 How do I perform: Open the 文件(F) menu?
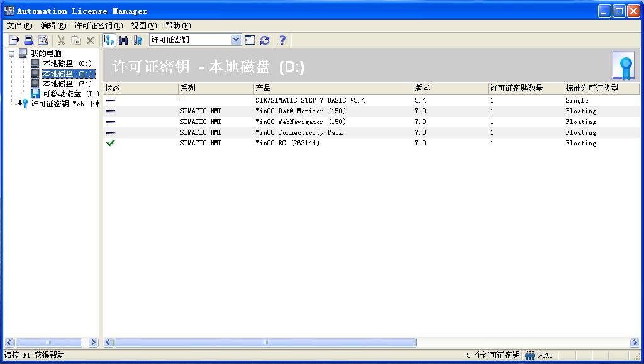(x=19, y=26)
